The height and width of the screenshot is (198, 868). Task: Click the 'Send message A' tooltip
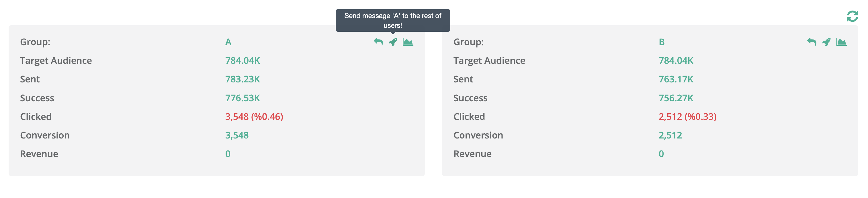coord(392,20)
